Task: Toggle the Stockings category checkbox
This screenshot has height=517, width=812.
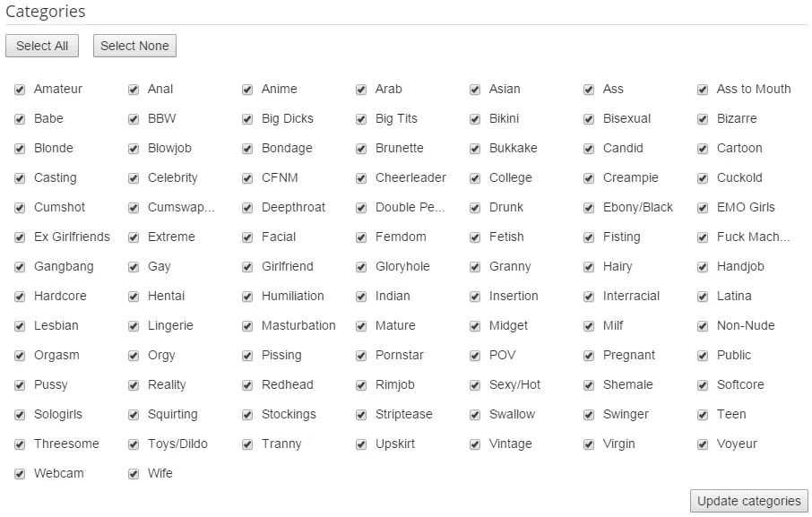Action: [x=247, y=415]
